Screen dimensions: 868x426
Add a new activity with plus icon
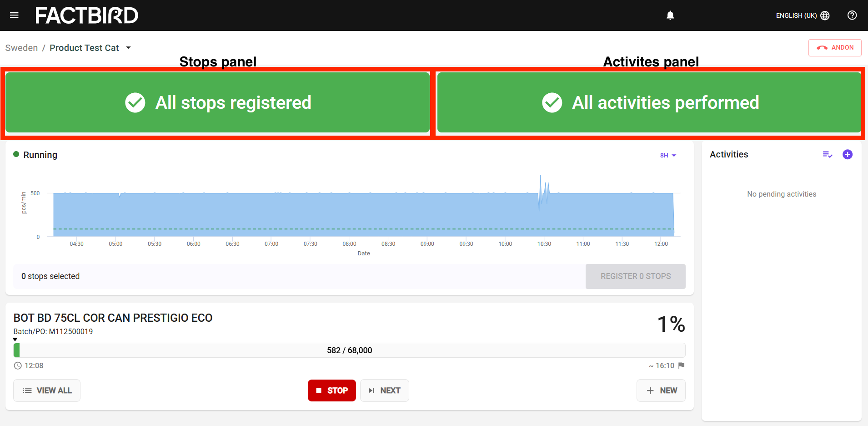click(x=848, y=154)
